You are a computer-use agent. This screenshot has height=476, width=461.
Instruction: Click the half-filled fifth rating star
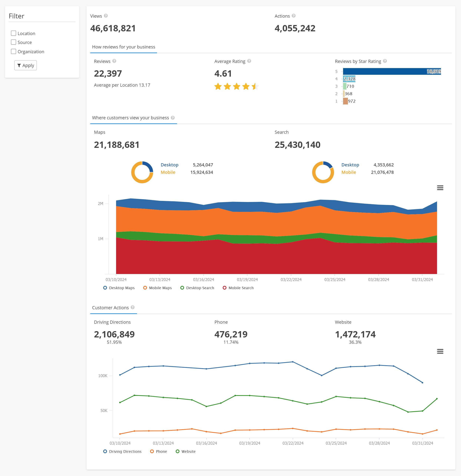[255, 86]
